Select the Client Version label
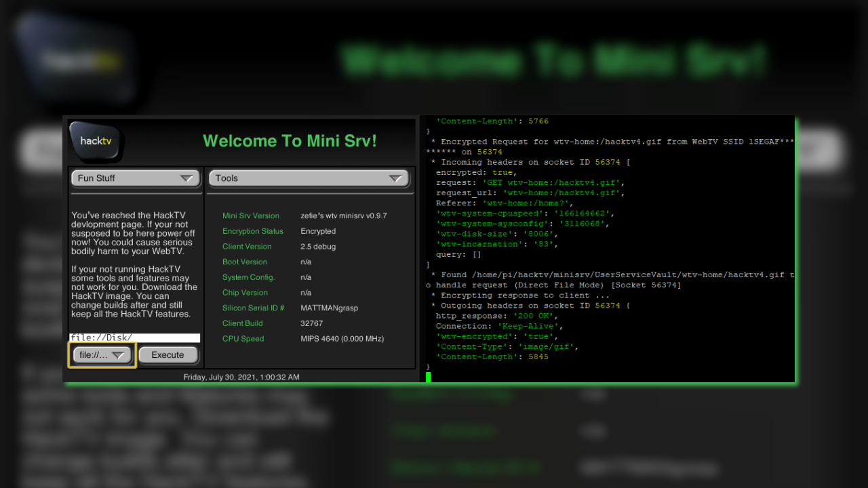The width and height of the screenshot is (868, 488). click(247, 247)
